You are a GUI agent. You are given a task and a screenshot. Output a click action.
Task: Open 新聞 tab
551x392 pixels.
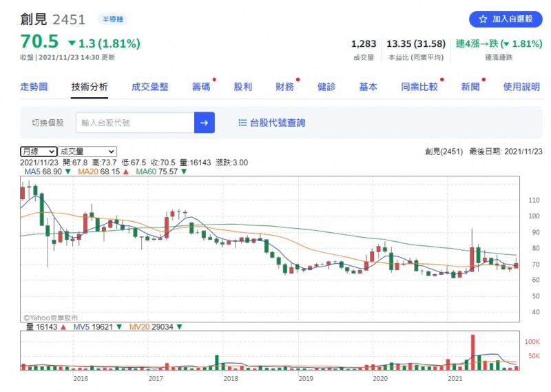470,87
